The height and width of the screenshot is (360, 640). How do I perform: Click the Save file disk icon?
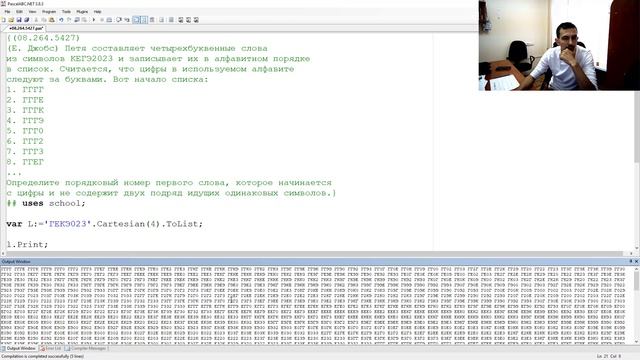(19, 20)
